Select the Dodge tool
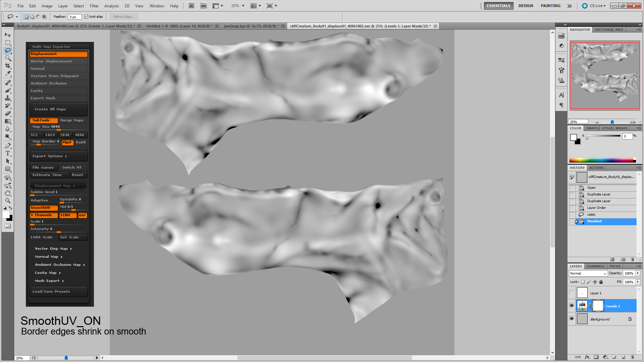The width and height of the screenshot is (644, 362). tap(8, 136)
